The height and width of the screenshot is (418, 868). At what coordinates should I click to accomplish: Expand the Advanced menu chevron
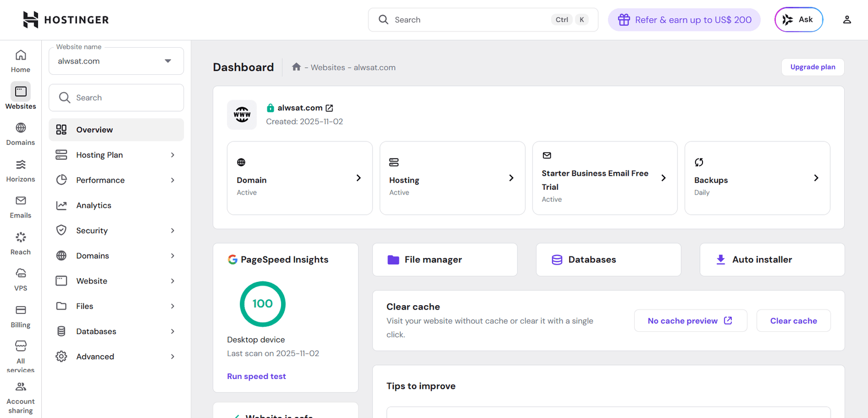173,357
